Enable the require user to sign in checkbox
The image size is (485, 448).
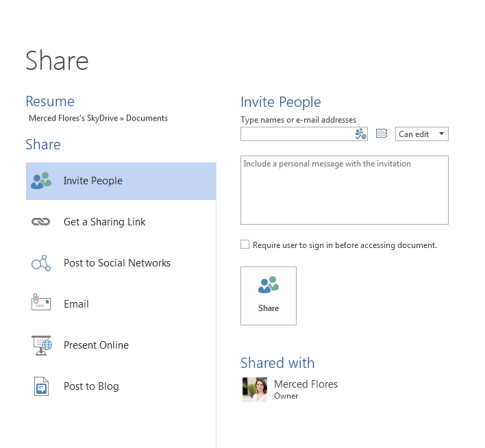245,245
